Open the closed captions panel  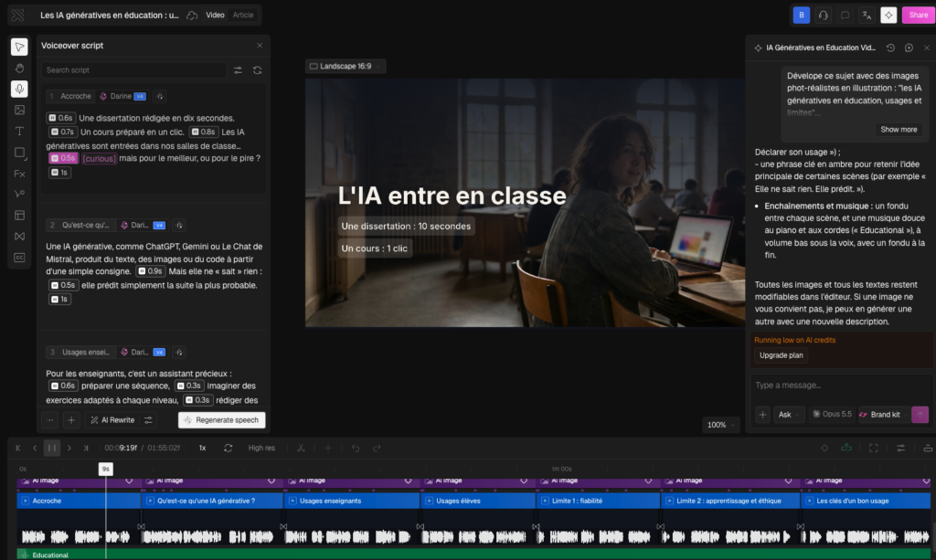pos(20,258)
